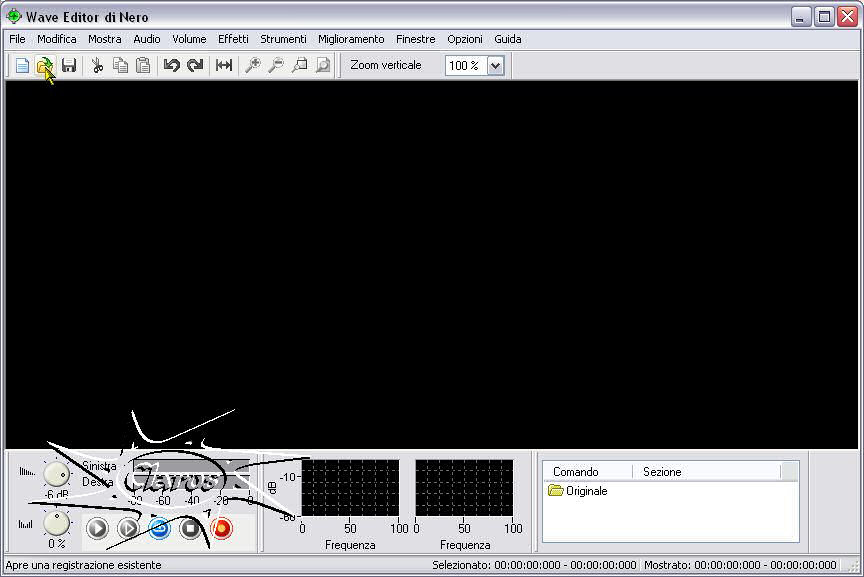Click the second play button in the transport
Screen dimensions: 864x577
[x=128, y=529]
